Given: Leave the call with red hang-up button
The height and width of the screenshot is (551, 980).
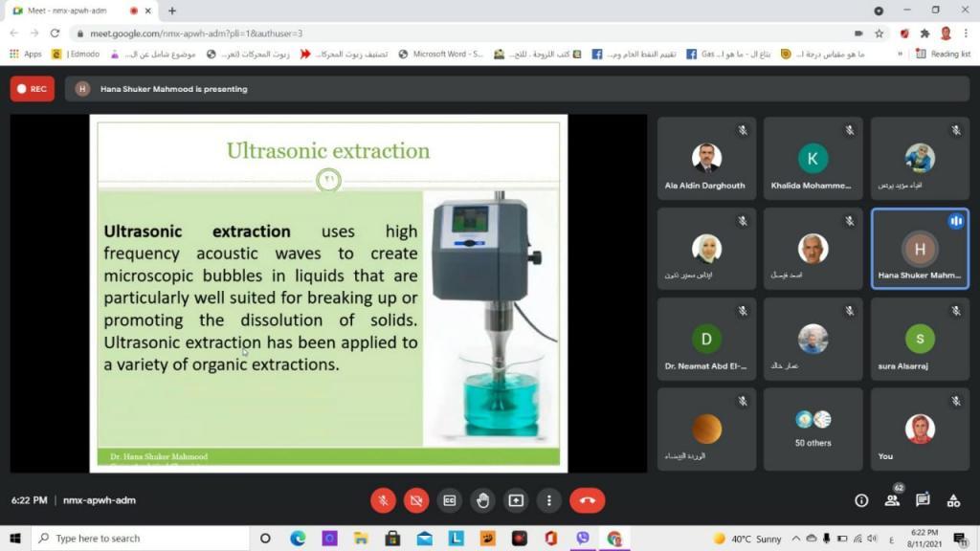Looking at the screenshot, I should click(587, 500).
